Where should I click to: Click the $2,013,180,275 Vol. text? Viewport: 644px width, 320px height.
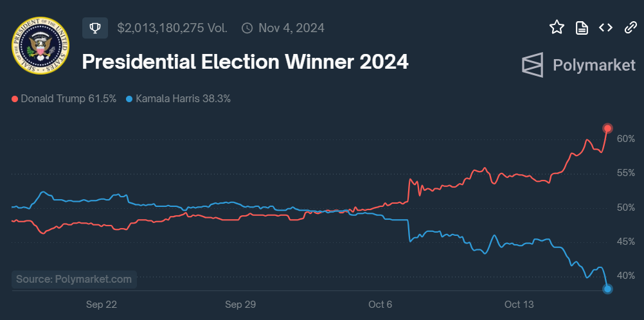coord(172,28)
